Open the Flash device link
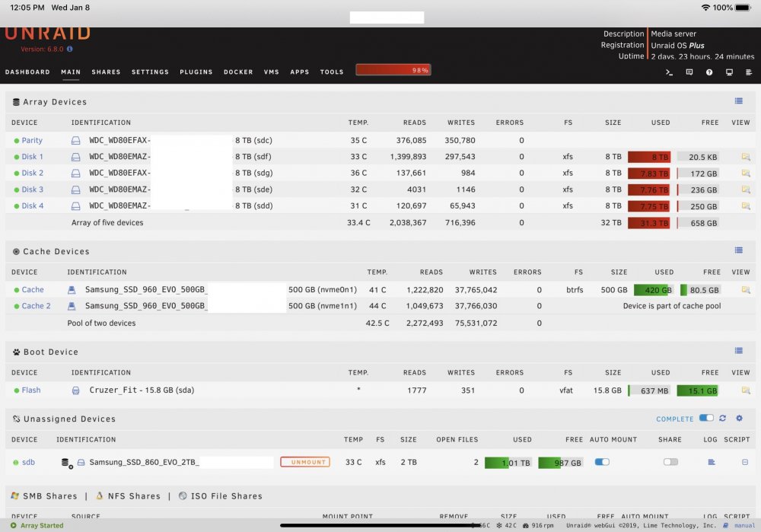This screenshot has width=761, height=532. pyautogui.click(x=31, y=390)
